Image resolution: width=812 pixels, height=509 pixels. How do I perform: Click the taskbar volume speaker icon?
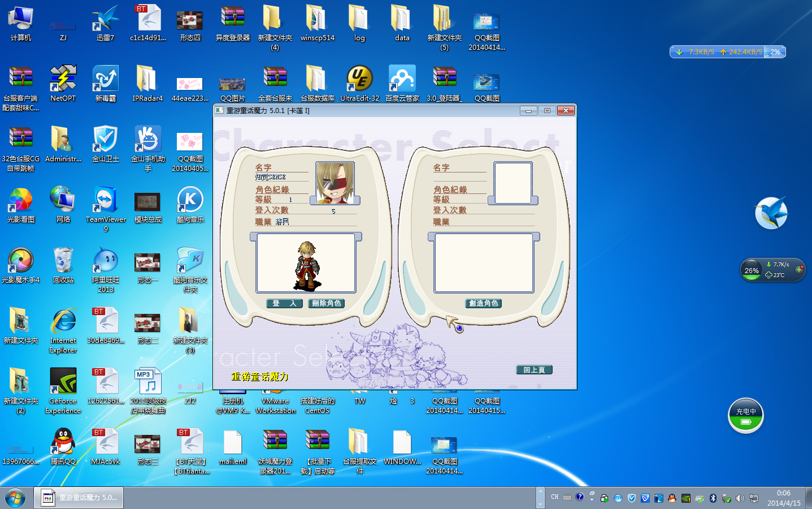click(x=740, y=498)
